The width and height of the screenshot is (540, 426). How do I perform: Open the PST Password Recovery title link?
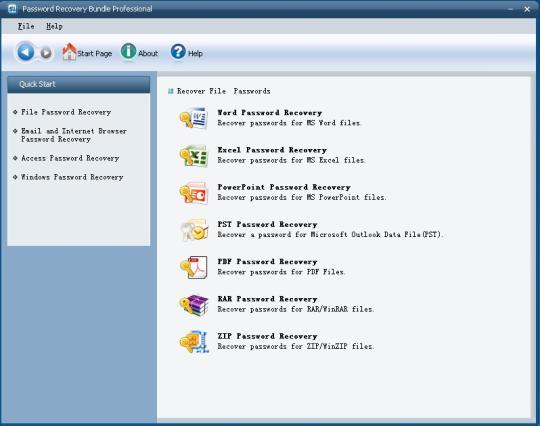click(x=267, y=224)
